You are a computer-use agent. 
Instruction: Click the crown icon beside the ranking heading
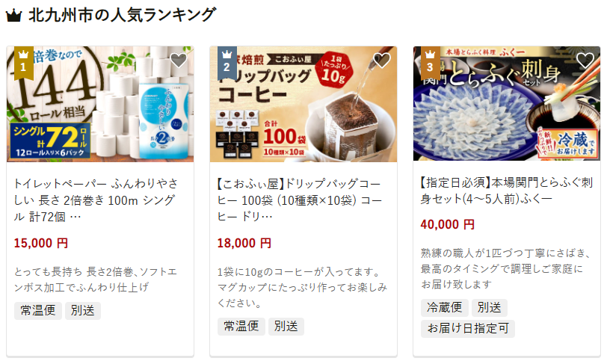(13, 16)
